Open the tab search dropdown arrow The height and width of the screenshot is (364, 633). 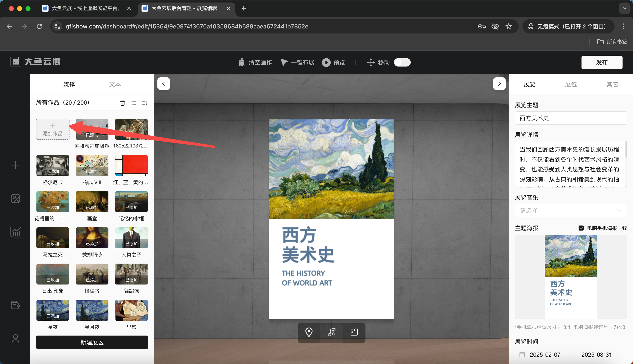coord(624,8)
